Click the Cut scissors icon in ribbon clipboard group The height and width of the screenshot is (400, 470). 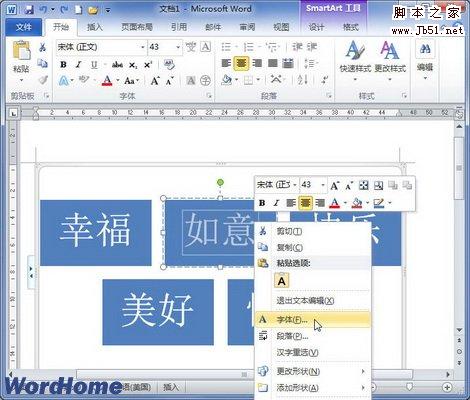(x=43, y=47)
